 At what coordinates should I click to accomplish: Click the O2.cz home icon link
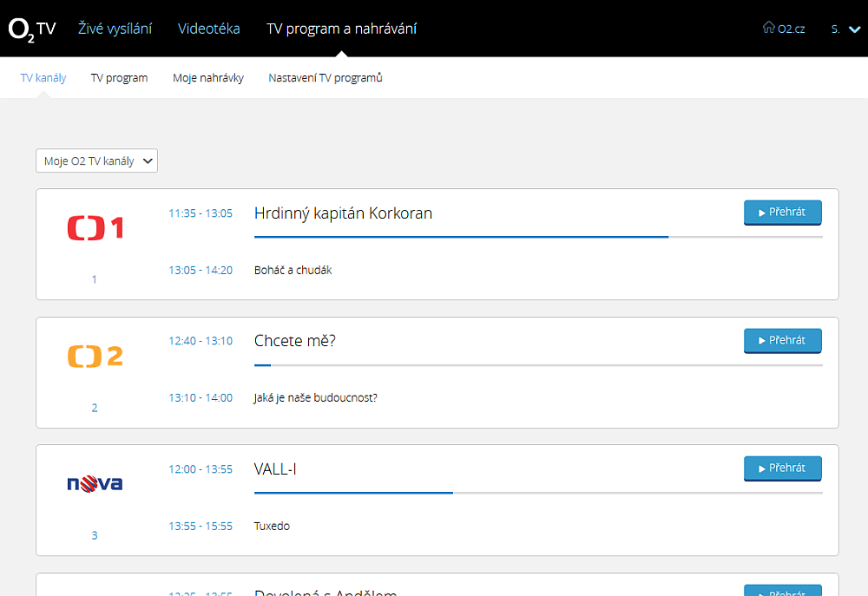(x=783, y=29)
